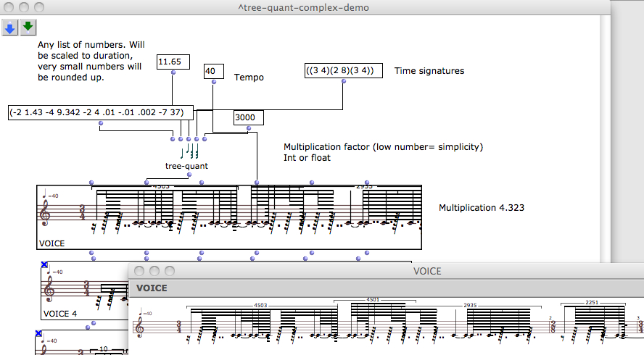Select the tree-quant function box icon
The height and width of the screenshot is (355, 644).
pyautogui.click(x=189, y=151)
